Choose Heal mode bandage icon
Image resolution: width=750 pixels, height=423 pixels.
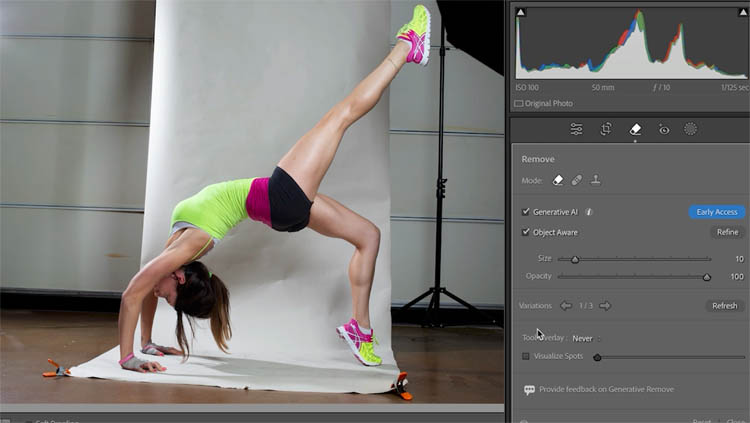coord(577,180)
